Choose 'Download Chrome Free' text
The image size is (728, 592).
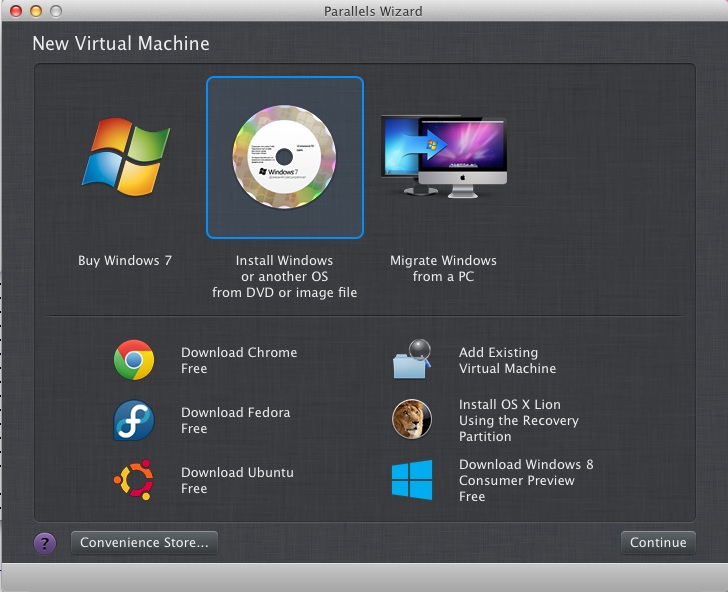239,360
